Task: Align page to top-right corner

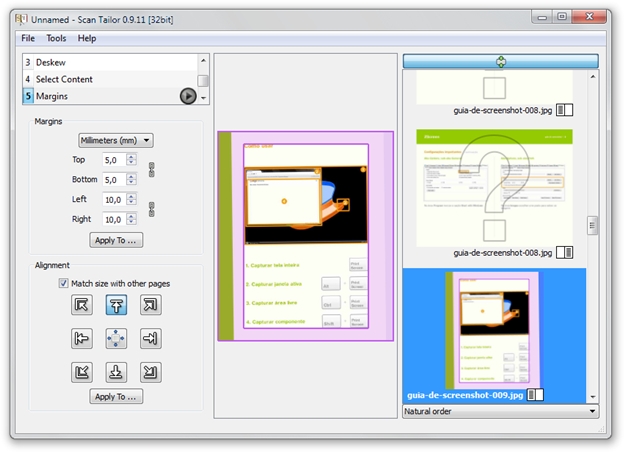Action: click(x=151, y=305)
